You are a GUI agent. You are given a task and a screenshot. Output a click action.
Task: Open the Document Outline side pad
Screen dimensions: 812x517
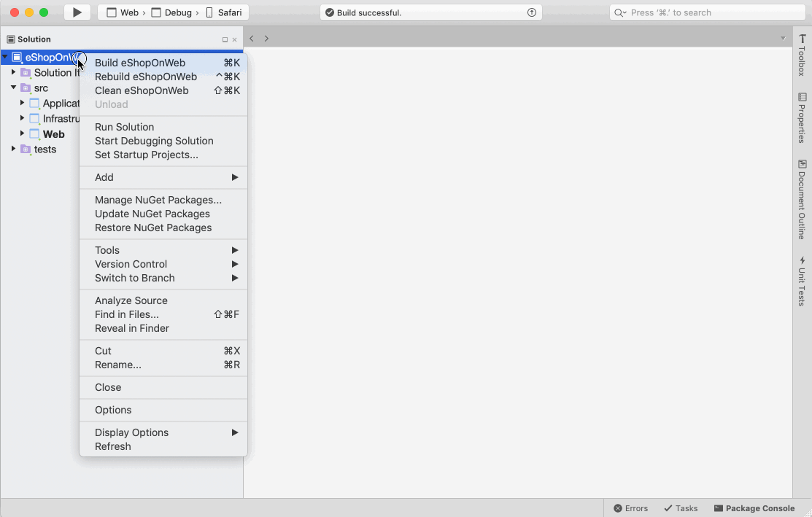pyautogui.click(x=802, y=200)
